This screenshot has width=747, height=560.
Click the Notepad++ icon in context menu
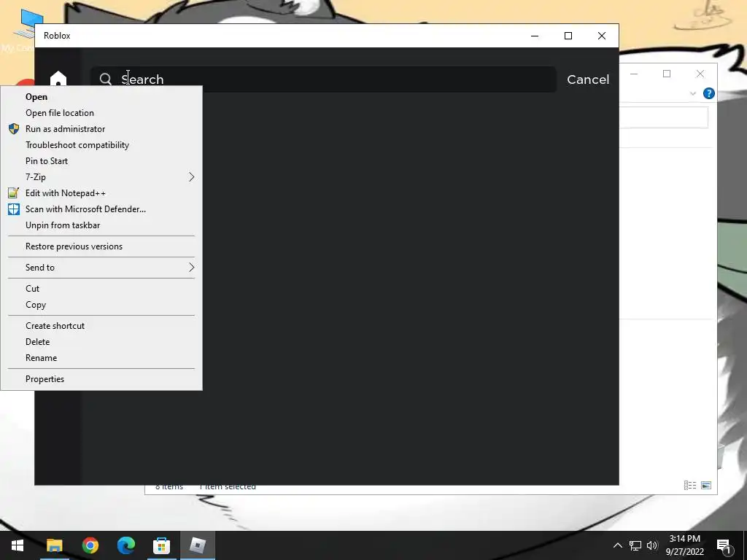point(14,192)
